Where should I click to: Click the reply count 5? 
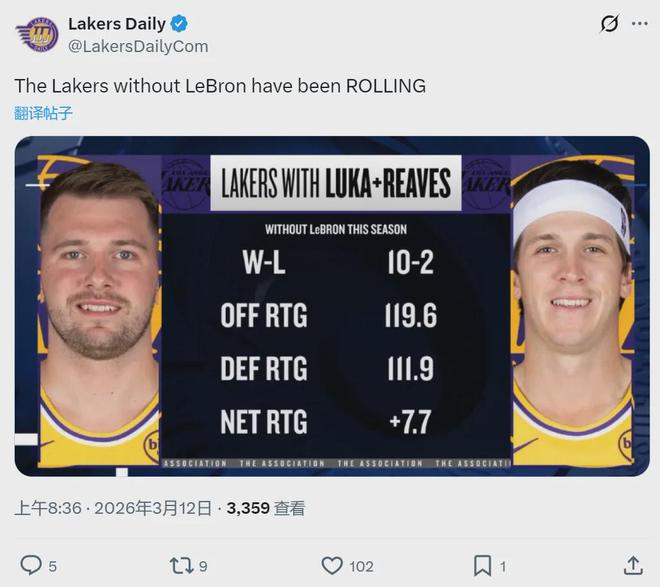(52, 566)
